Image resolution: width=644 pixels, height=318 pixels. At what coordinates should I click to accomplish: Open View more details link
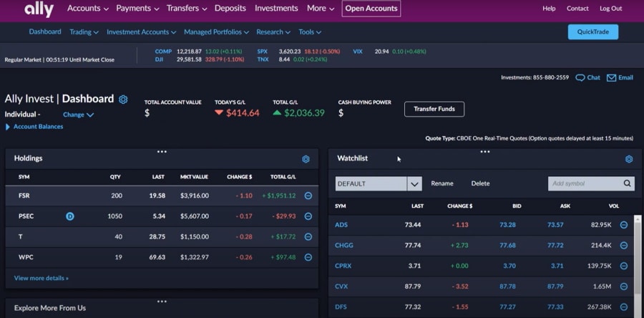click(41, 278)
